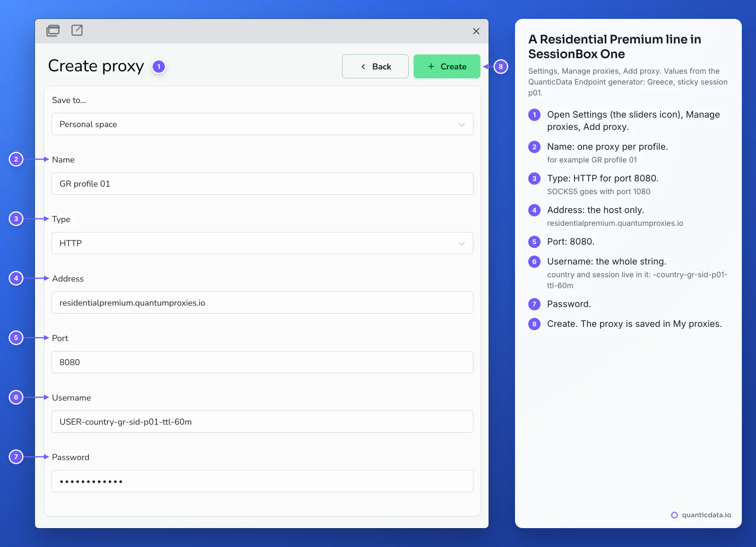Click guide text 'Address: the host only.'
Viewport: 756px width, 547px height.
[x=596, y=210]
